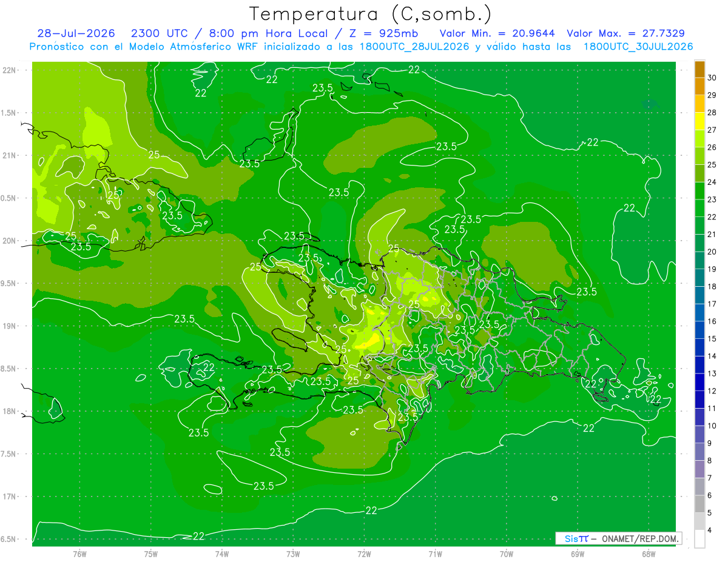Click the "73W" longitude axis label
The width and height of the screenshot is (728, 562).
click(x=293, y=554)
